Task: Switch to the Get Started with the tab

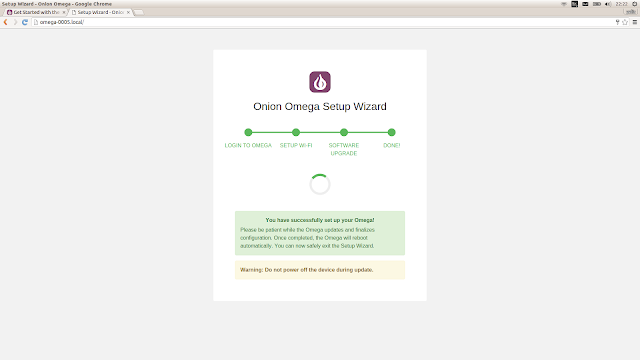Action: pos(36,12)
